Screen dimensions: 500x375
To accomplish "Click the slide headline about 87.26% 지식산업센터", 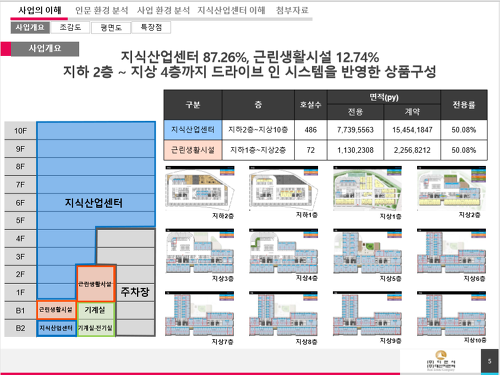I will point(250,64).
